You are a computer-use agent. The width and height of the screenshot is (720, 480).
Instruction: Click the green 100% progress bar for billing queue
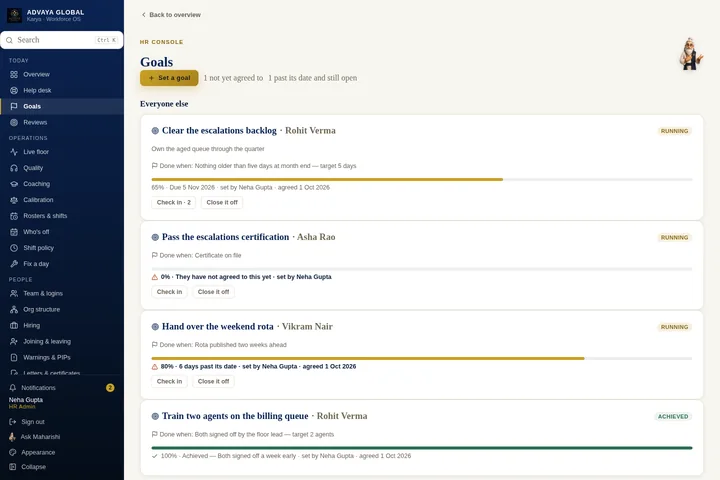click(422, 448)
